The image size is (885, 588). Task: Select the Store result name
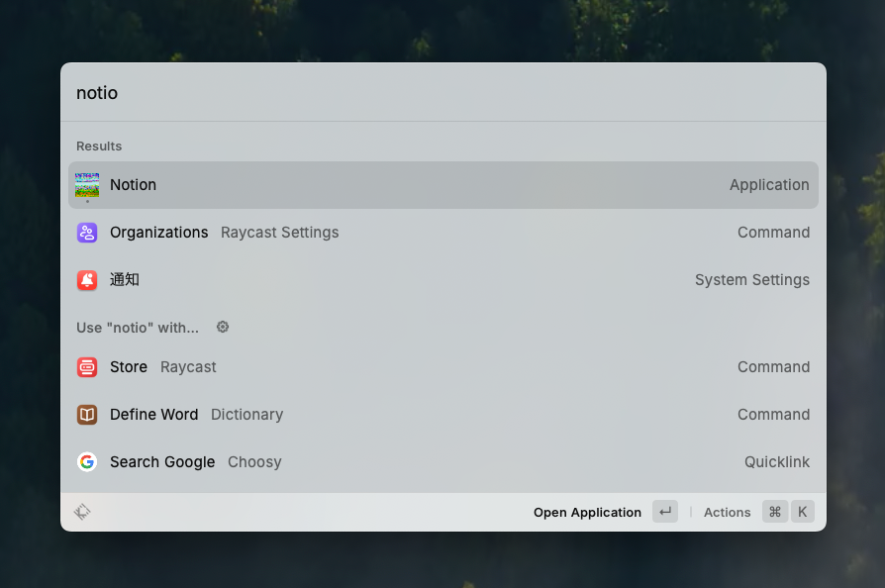click(x=129, y=367)
